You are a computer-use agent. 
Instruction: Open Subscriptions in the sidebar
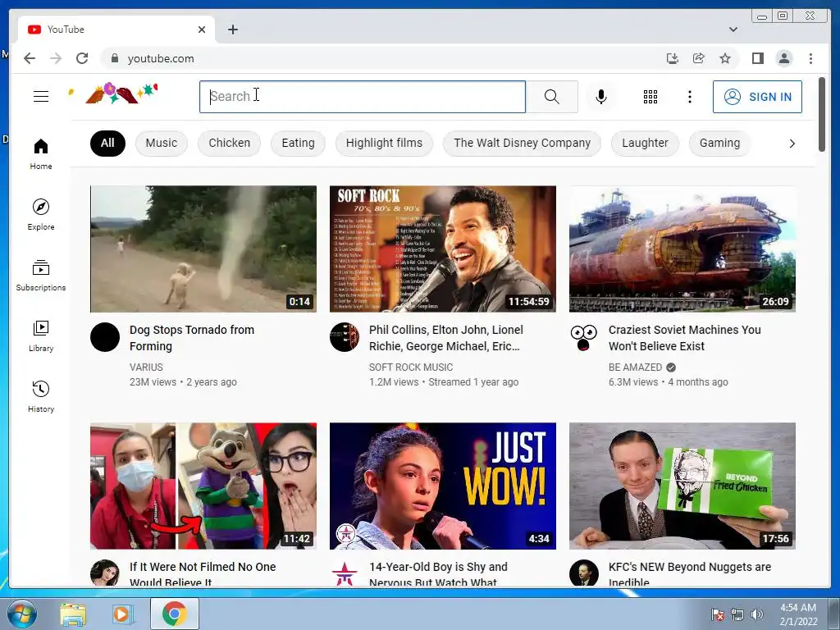click(41, 276)
